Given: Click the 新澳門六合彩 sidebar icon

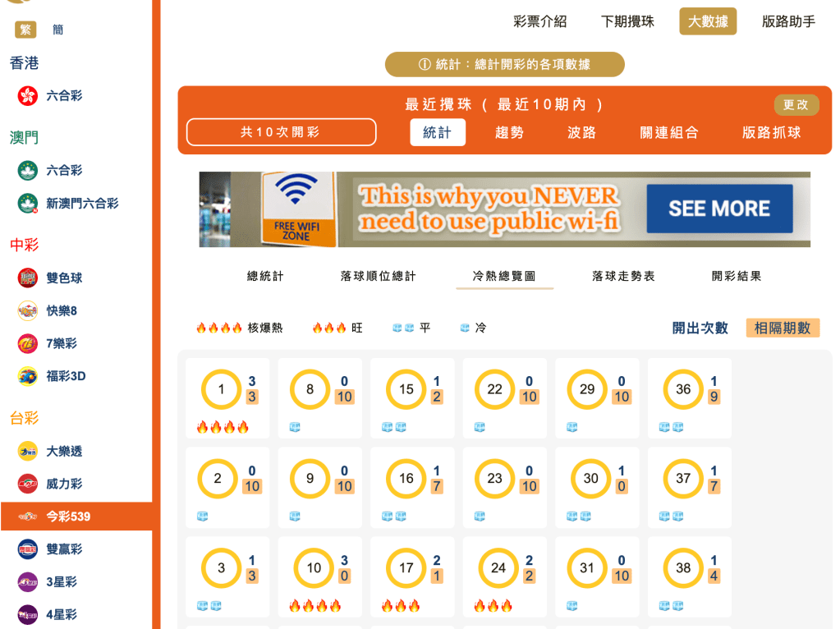Looking at the screenshot, I should tap(25, 203).
